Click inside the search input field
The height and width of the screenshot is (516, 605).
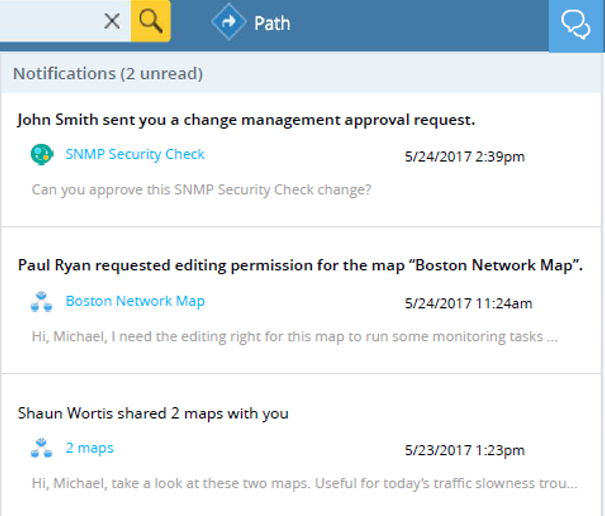(50, 21)
